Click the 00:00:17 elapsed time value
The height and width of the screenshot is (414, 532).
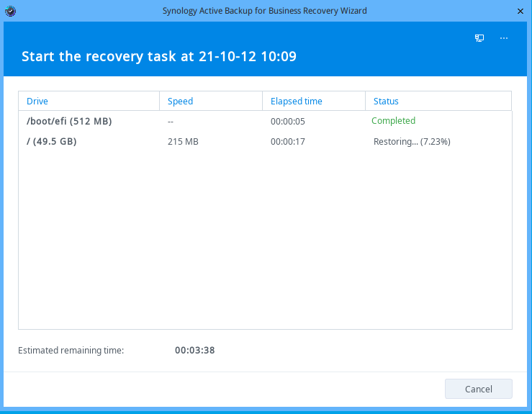click(x=288, y=142)
